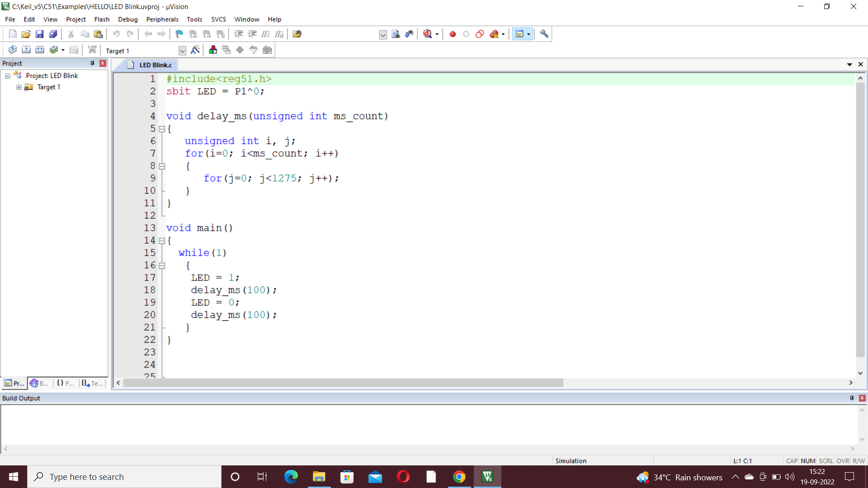Open the Peripherals menu

(x=162, y=19)
